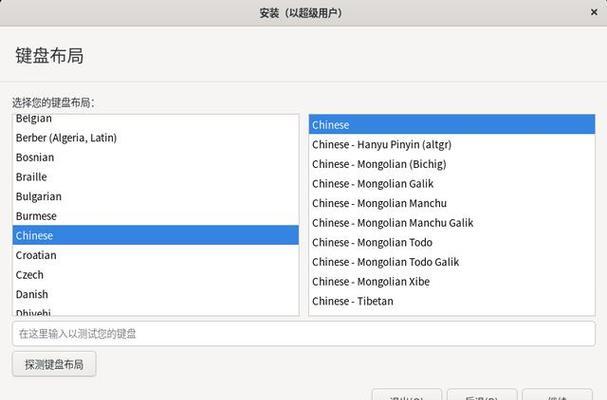Select Berber (Algeria, Latin) layout

tap(156, 138)
